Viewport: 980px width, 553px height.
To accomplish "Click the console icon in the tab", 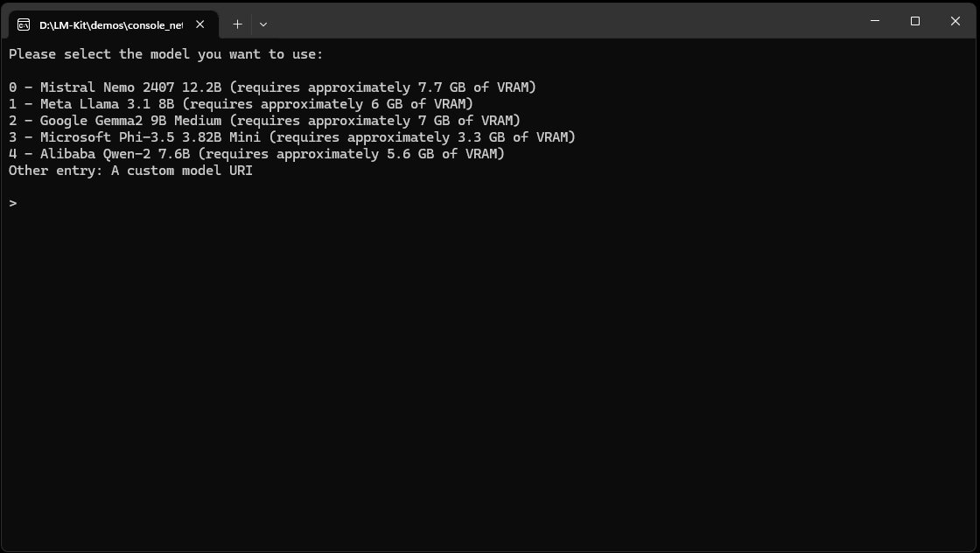I will (x=24, y=24).
